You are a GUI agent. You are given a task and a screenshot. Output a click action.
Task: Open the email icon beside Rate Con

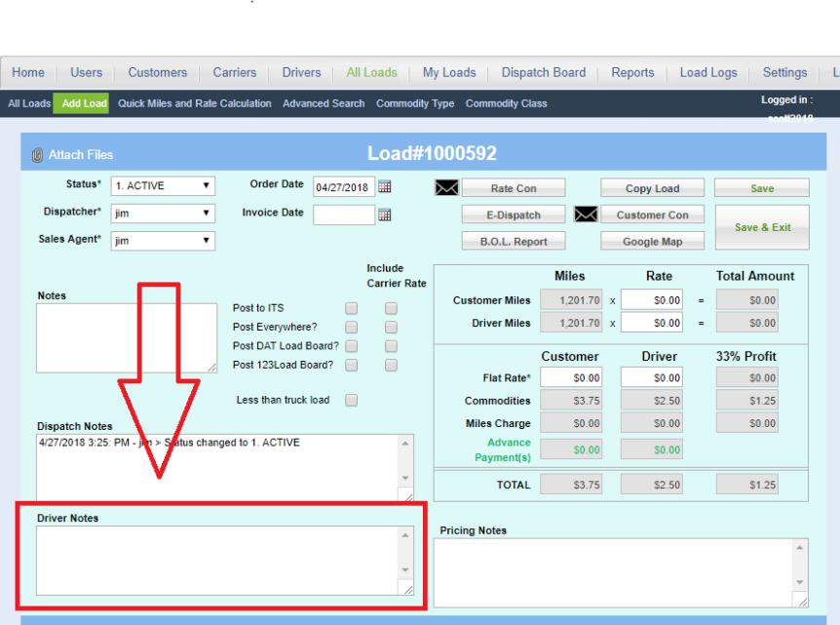(x=445, y=187)
